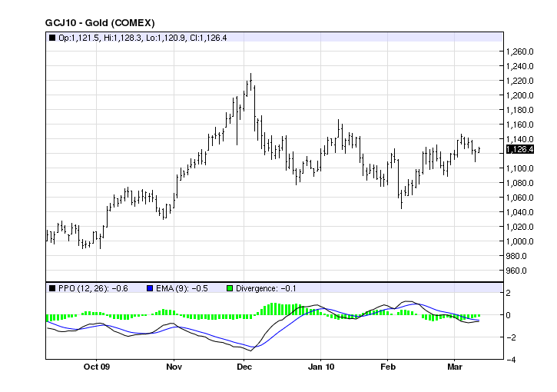Click the Oct 09 date label
This screenshot has height=392, width=557.
click(97, 367)
